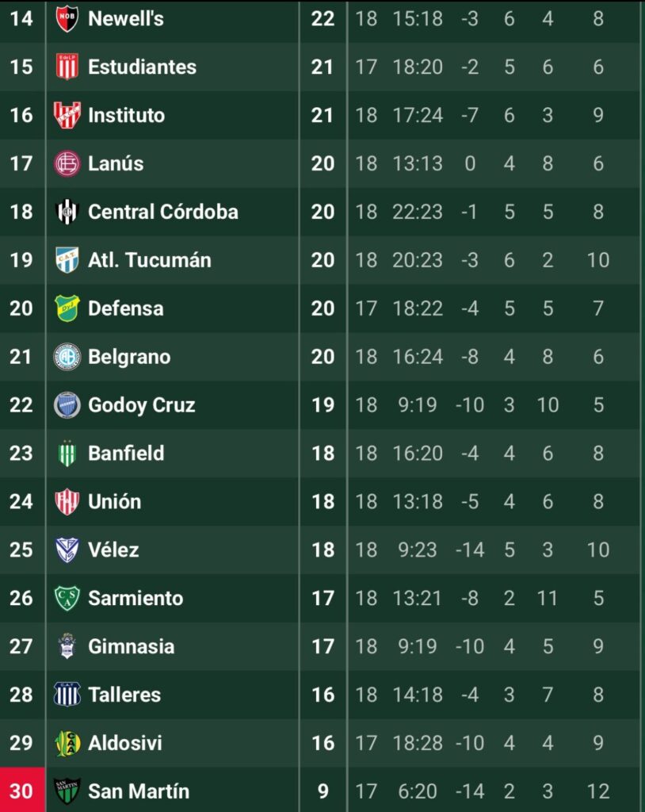The width and height of the screenshot is (645, 812).
Task: Open the Talleres team row
Action: [321, 695]
